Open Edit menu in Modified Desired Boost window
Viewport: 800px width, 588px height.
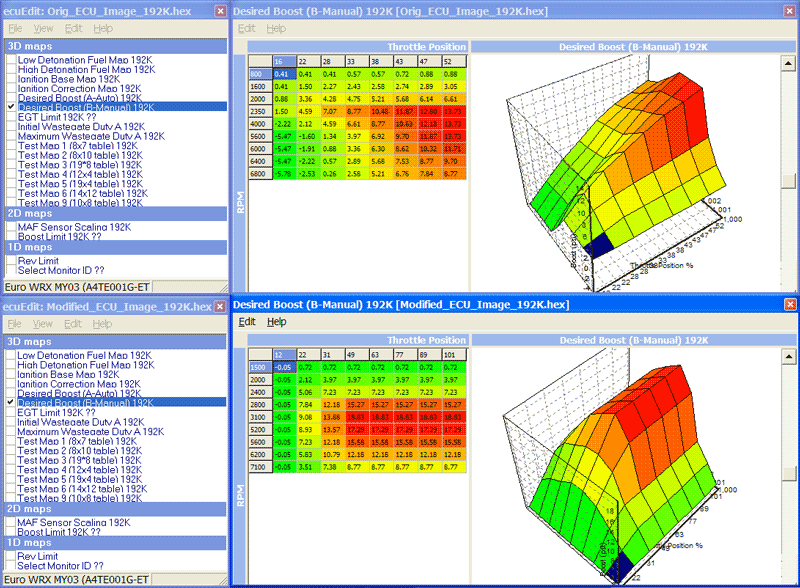(247, 322)
